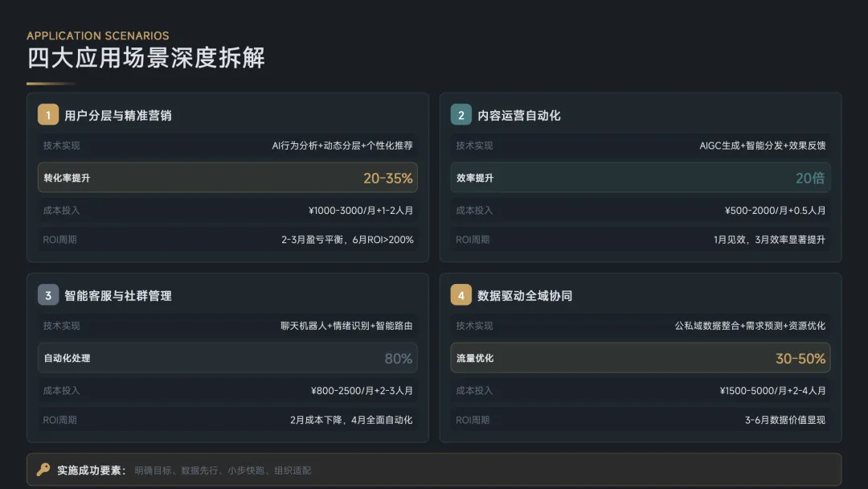The width and height of the screenshot is (868, 489).
Task: Open the 智能客服与社群管理 heading
Action: (118, 295)
